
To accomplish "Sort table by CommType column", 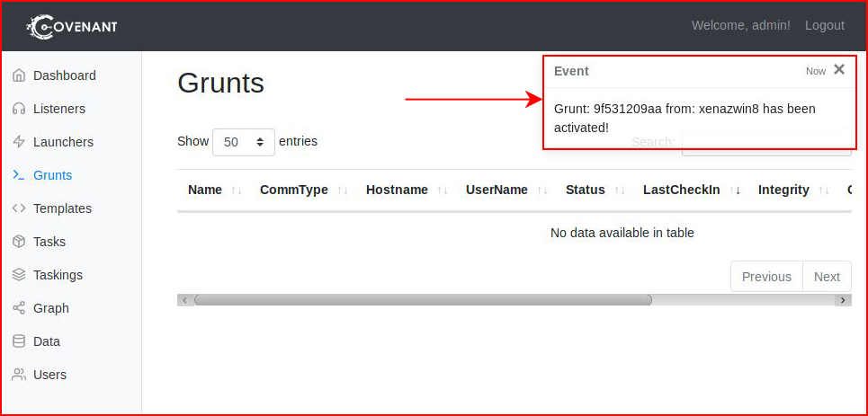I will [x=304, y=190].
